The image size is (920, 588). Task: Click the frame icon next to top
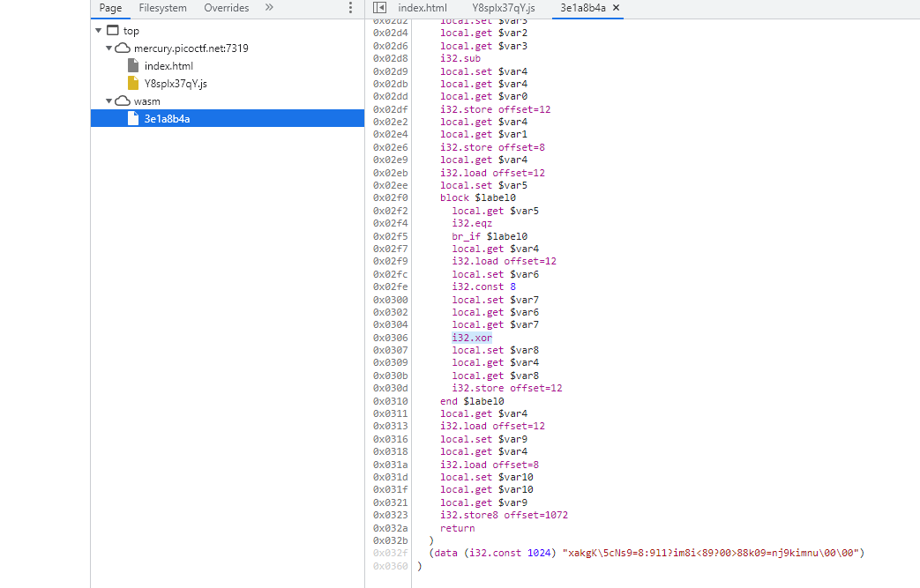coord(112,31)
